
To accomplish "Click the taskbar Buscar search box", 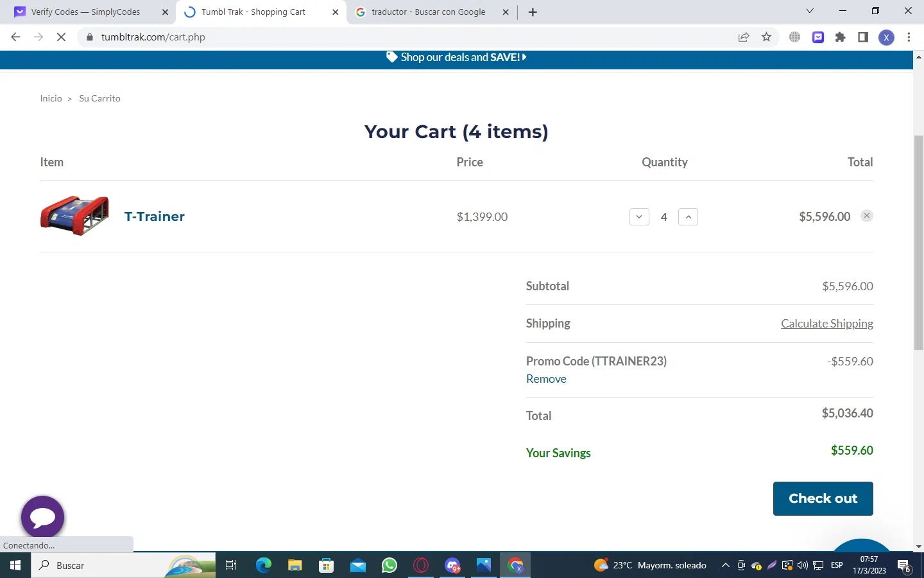I will pos(123,565).
